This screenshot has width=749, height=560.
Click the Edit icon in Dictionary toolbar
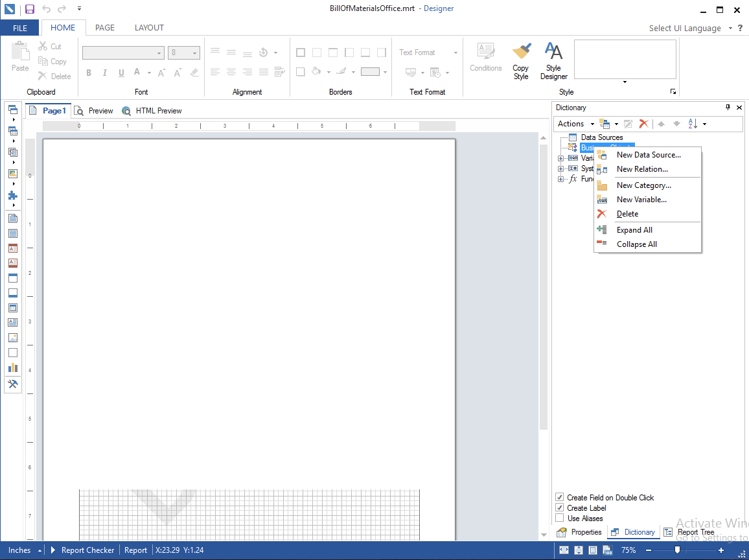[628, 124]
